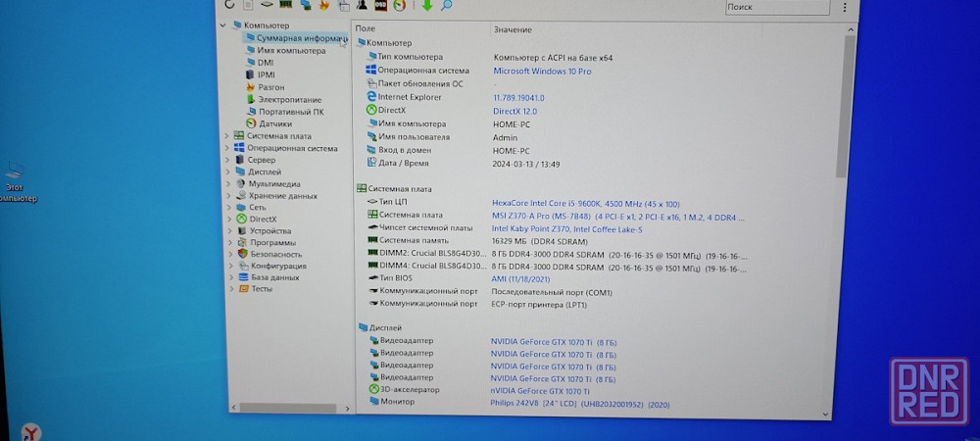Click the tree pane scroll-right arrow
980x441 pixels.
347,409
